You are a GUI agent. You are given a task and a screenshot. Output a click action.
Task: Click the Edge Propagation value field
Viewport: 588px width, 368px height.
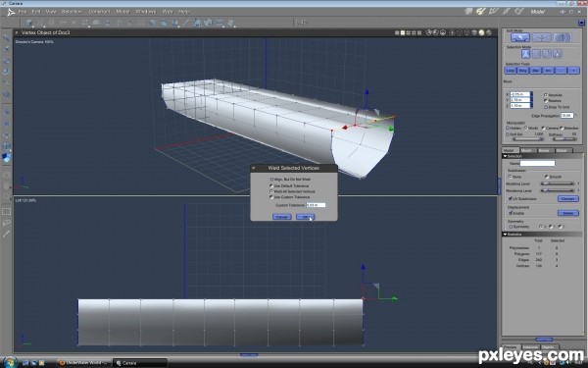567,116
